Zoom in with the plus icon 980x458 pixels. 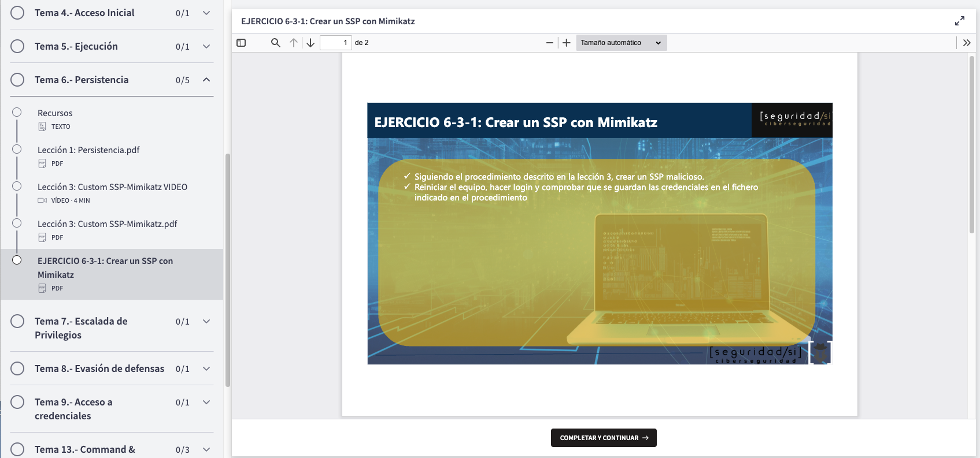pyautogui.click(x=567, y=43)
